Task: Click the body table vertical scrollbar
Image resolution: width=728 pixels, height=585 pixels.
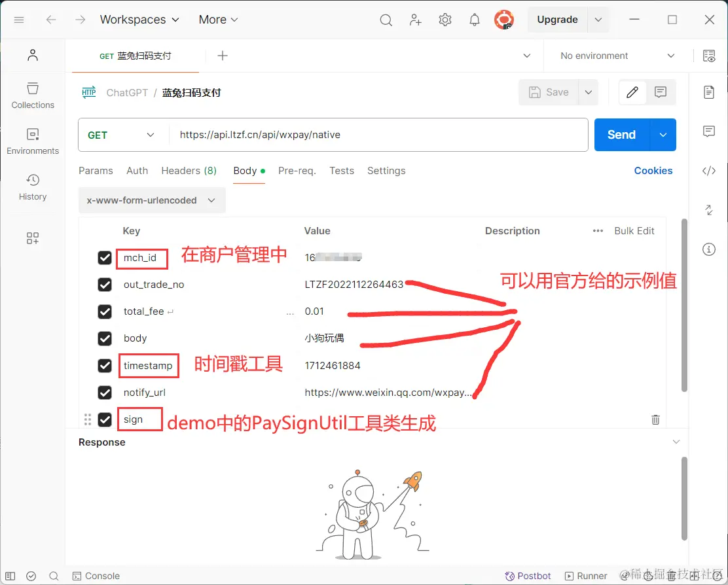Action: click(684, 305)
